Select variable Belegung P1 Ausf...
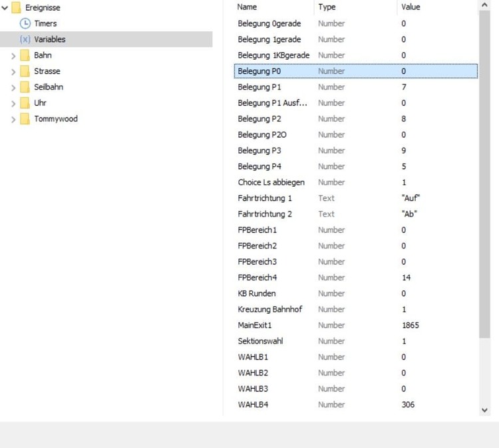Screen dimensions: 499x448 pos(272,103)
